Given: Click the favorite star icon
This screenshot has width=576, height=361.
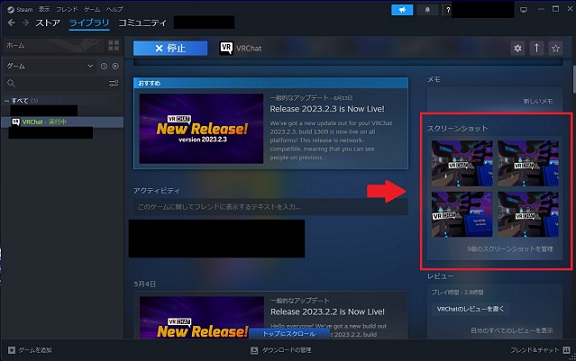Looking at the screenshot, I should tap(555, 48).
